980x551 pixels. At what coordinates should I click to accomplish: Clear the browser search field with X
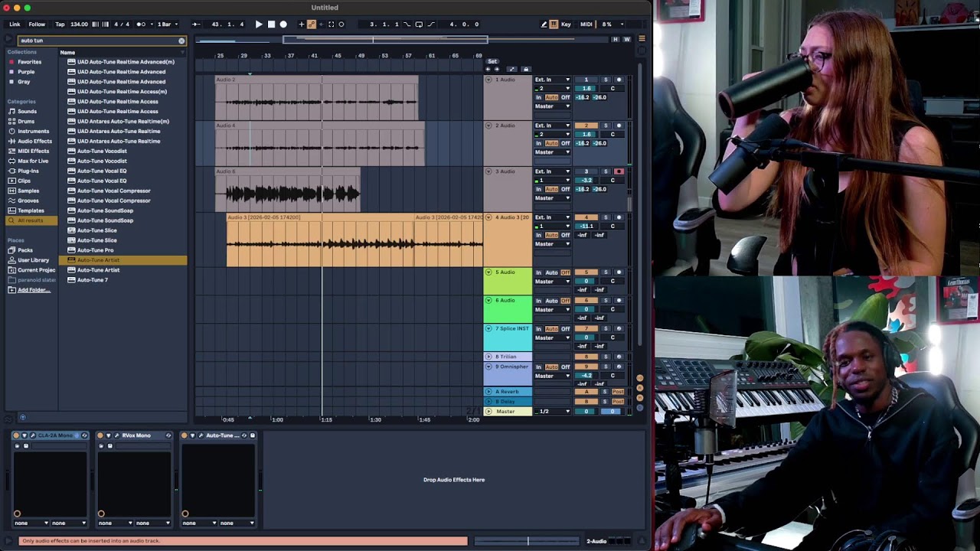(181, 41)
